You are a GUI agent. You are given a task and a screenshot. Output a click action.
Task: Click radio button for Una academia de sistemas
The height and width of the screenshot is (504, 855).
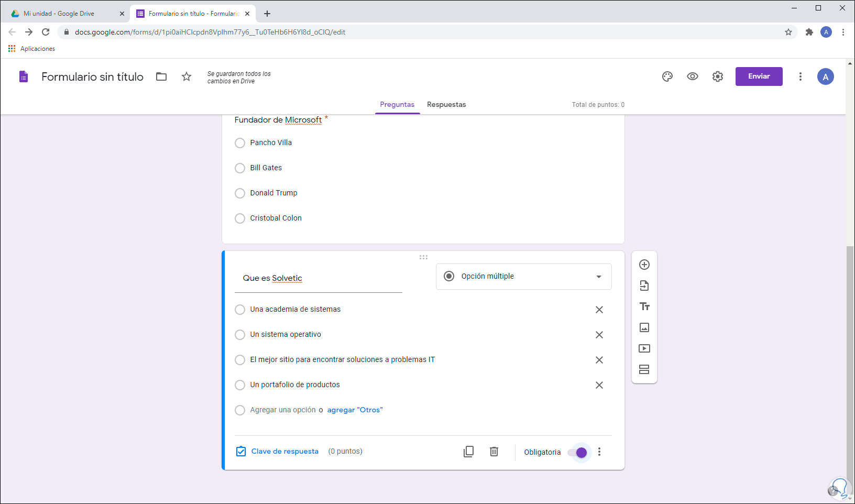(x=240, y=310)
